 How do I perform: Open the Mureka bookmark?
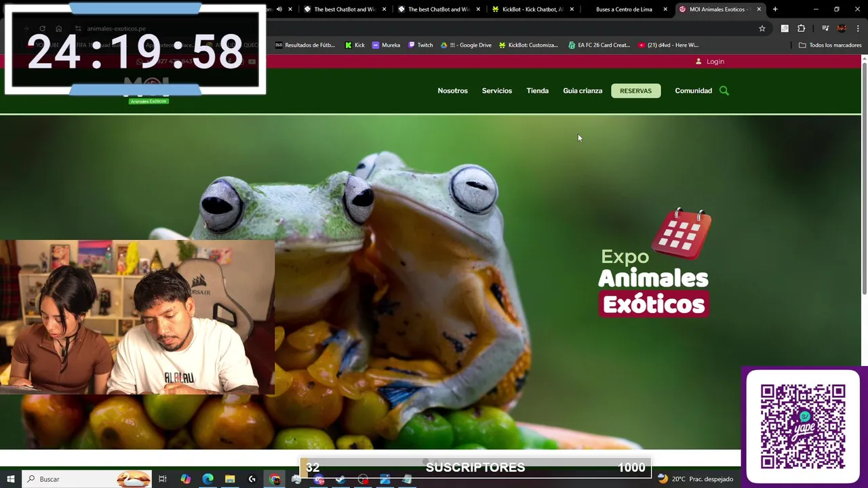pyautogui.click(x=386, y=45)
